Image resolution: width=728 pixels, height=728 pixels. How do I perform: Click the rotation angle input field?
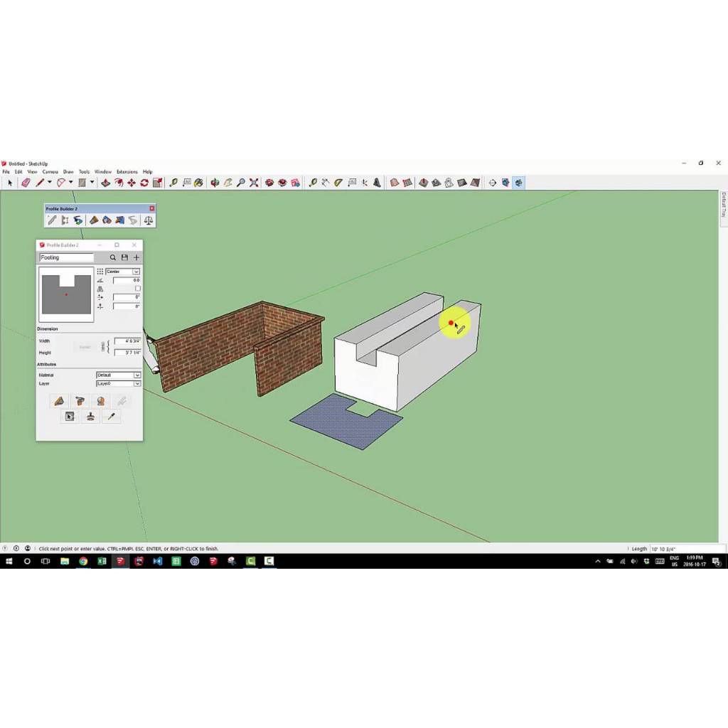pyautogui.click(x=127, y=280)
